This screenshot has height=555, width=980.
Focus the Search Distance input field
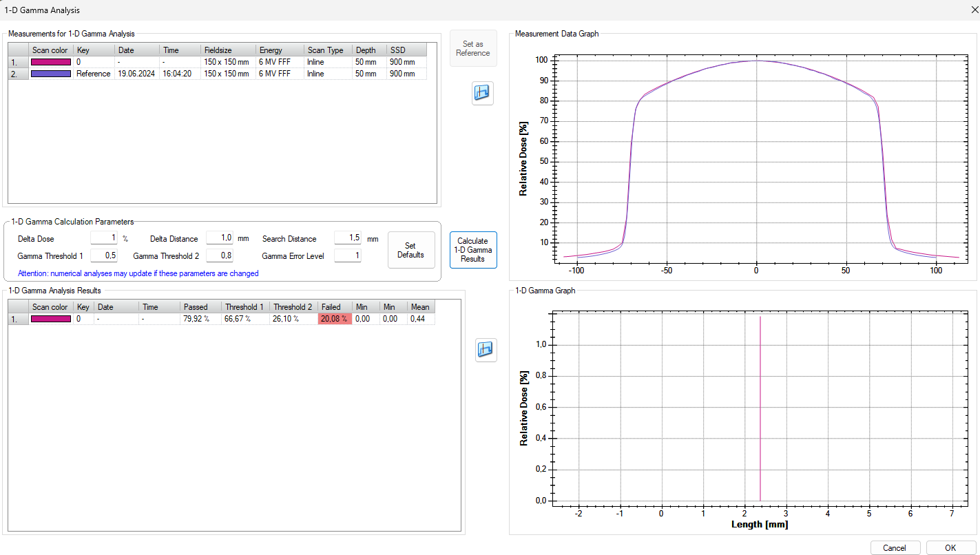click(x=348, y=238)
